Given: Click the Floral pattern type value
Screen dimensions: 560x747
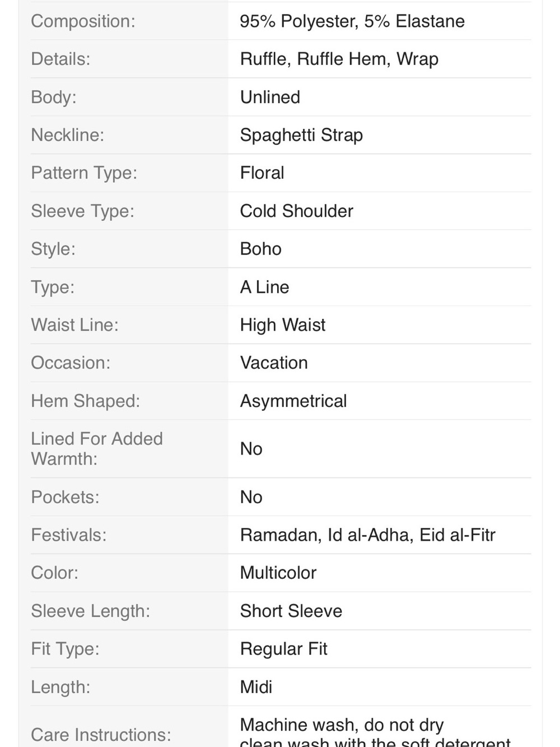Looking at the screenshot, I should tap(262, 173).
